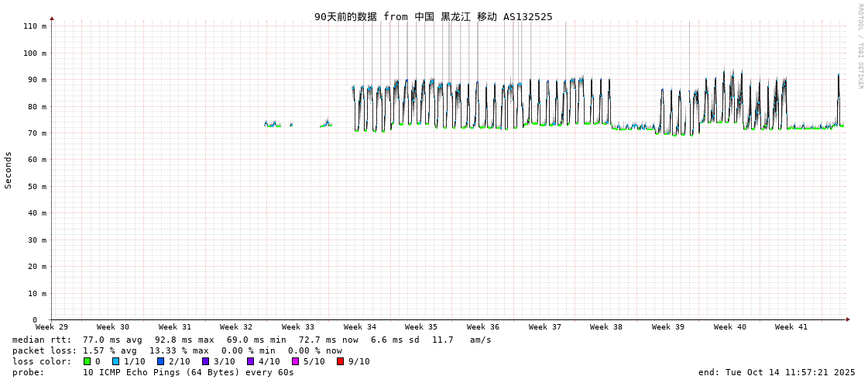
Task: Click the 110 m y-axis label
Action: point(35,26)
